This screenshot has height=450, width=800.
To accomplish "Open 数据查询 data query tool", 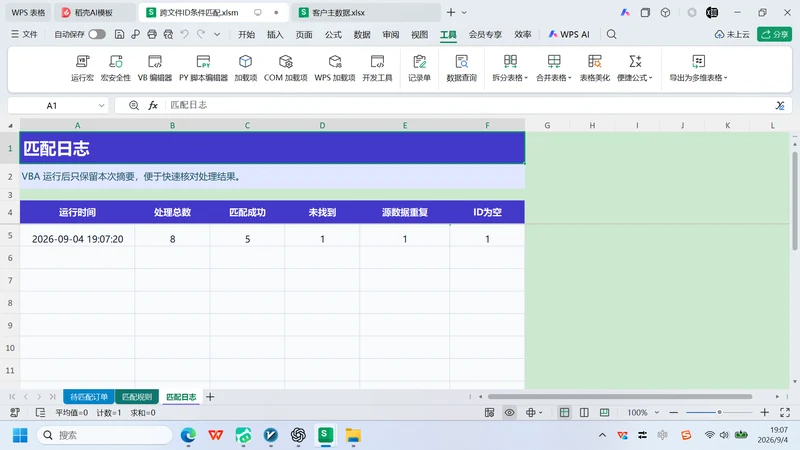I will pyautogui.click(x=461, y=68).
